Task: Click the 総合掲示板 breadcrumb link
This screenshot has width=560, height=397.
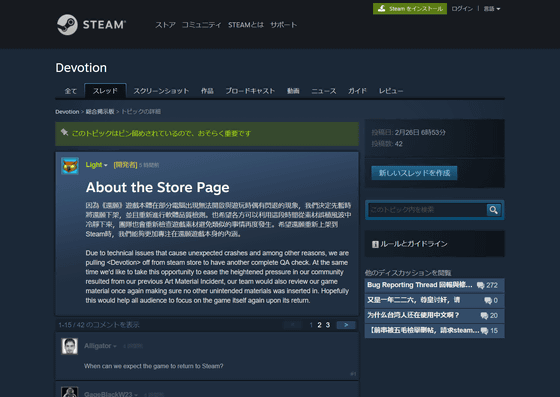Action: pyautogui.click(x=100, y=112)
